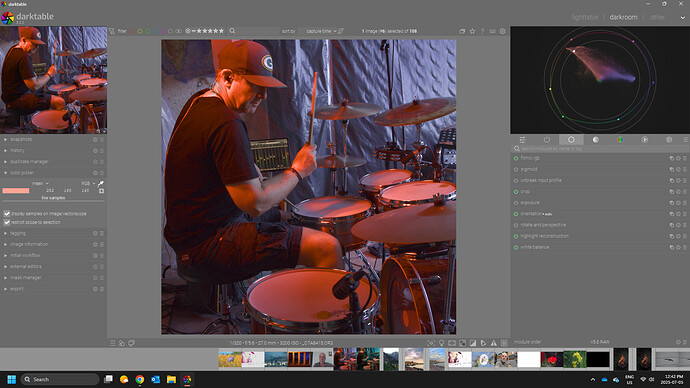The height and width of the screenshot is (388, 690).
Task: Toggle display samples on image/vectorscope checkbox
Action: tap(7, 214)
